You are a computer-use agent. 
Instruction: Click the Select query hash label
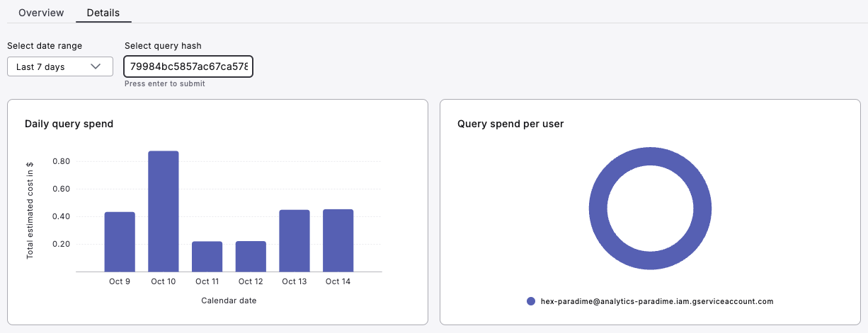click(x=163, y=46)
